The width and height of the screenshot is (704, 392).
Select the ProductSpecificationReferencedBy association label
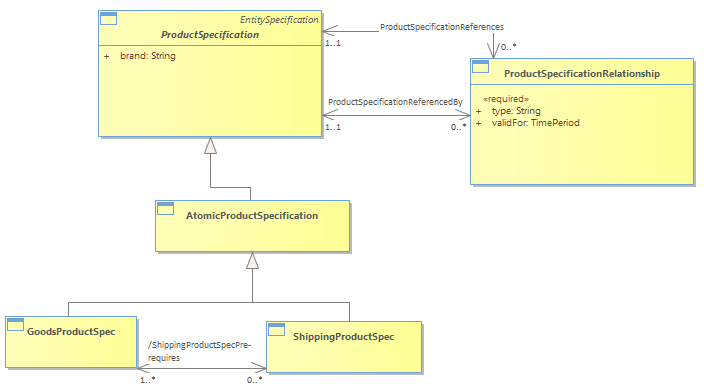tap(395, 102)
